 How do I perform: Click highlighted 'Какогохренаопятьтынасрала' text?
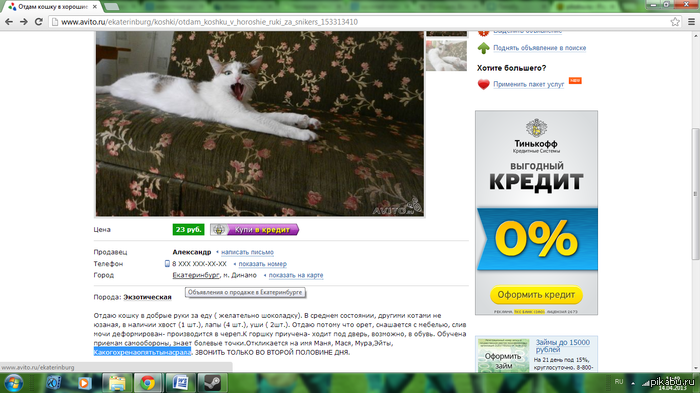pyautogui.click(x=142, y=352)
